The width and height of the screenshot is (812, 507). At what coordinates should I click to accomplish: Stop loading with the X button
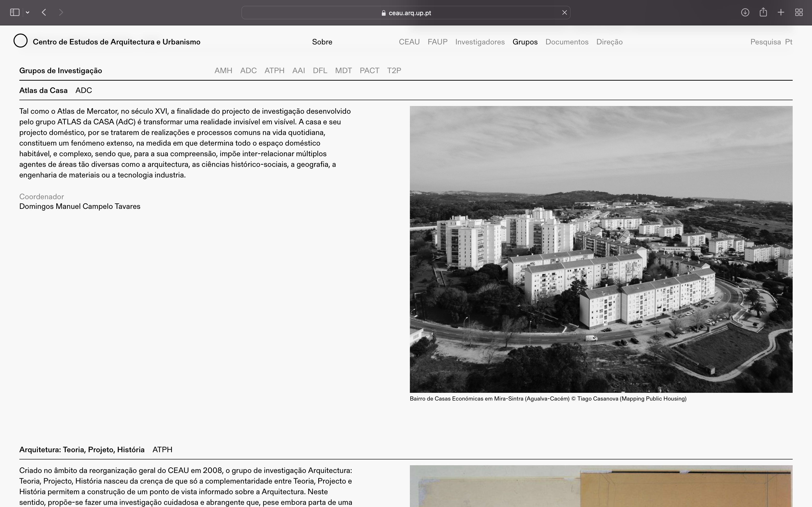564,12
